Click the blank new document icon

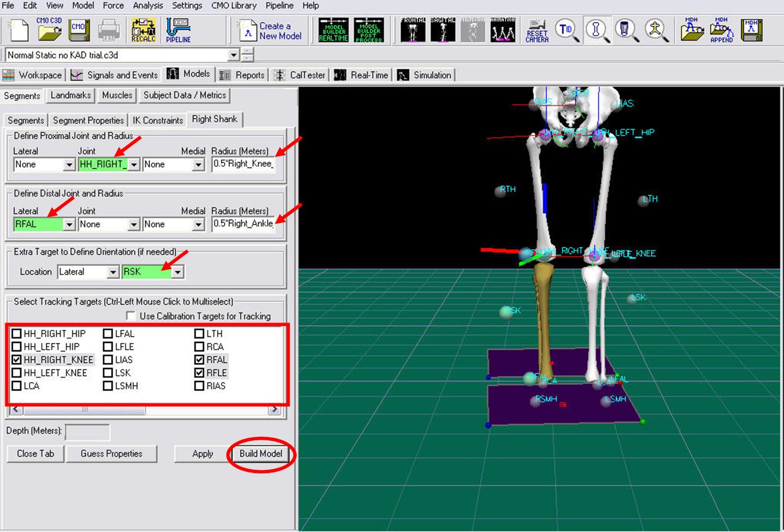[18, 30]
